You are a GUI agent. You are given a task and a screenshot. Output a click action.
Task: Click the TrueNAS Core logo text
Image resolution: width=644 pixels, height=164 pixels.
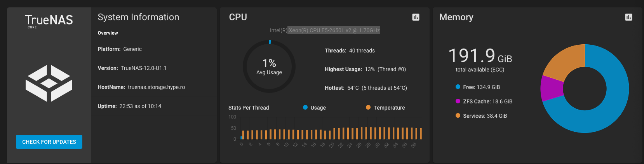point(49,21)
